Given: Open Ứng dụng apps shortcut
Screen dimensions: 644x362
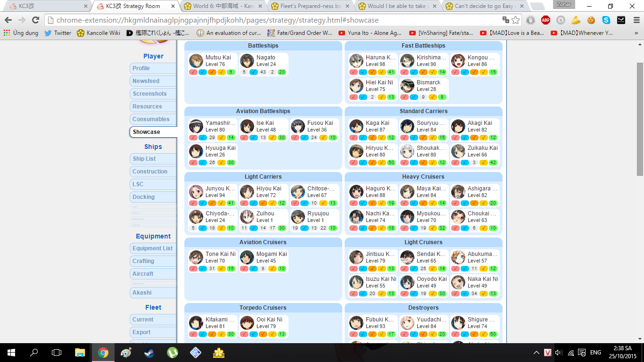Looking at the screenshot, I should [x=21, y=33].
